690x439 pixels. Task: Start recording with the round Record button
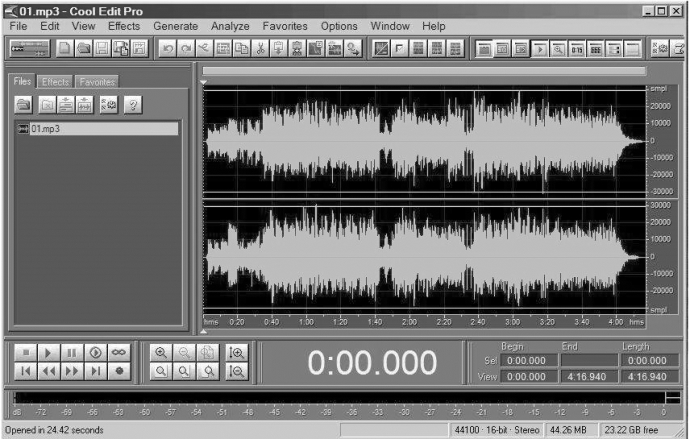pyautogui.click(x=119, y=371)
